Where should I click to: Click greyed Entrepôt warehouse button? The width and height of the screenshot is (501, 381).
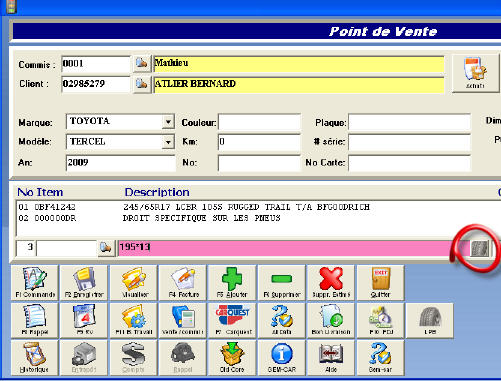point(84,358)
